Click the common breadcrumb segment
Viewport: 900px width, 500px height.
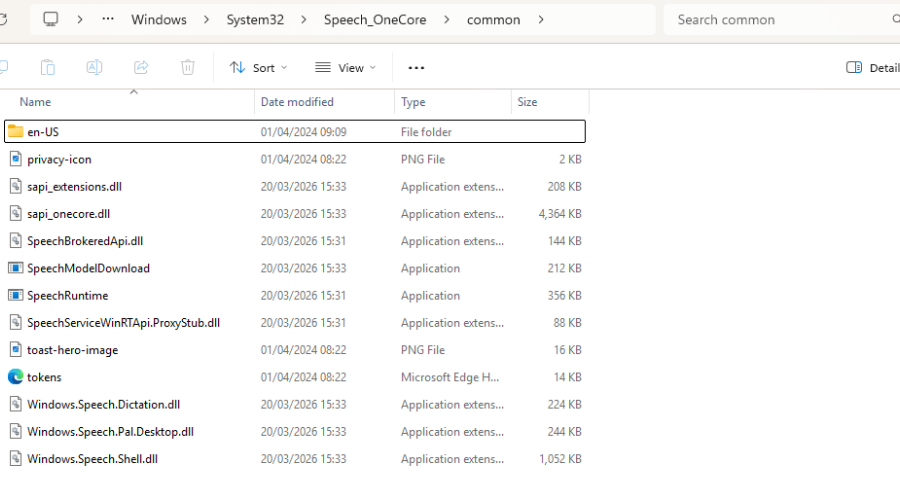(x=494, y=20)
